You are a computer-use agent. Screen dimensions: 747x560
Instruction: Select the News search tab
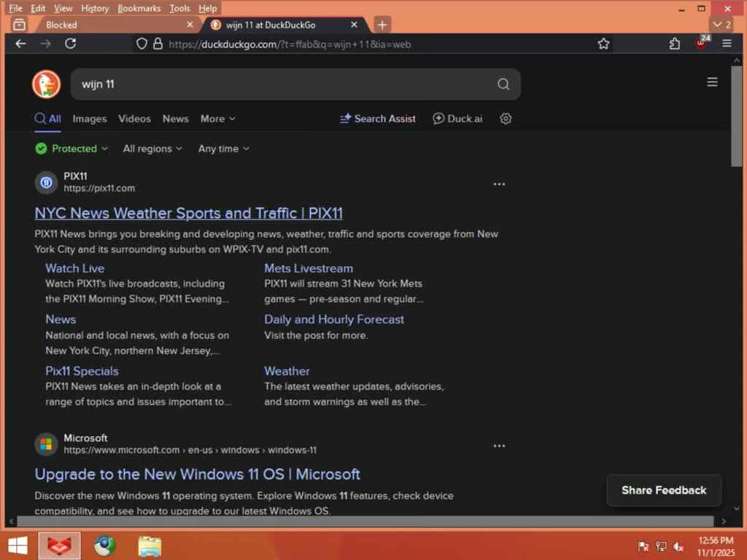175,119
